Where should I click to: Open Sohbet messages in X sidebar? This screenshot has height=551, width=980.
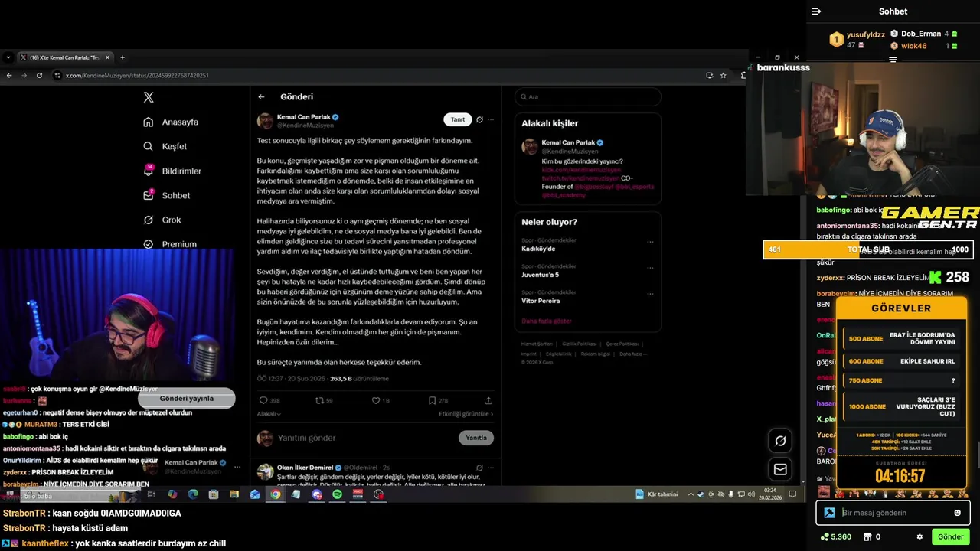coord(167,195)
